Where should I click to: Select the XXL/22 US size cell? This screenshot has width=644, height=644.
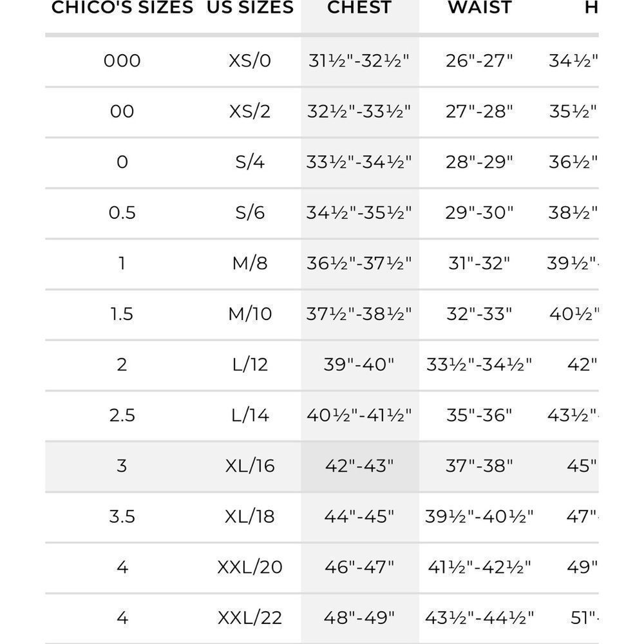point(250,618)
